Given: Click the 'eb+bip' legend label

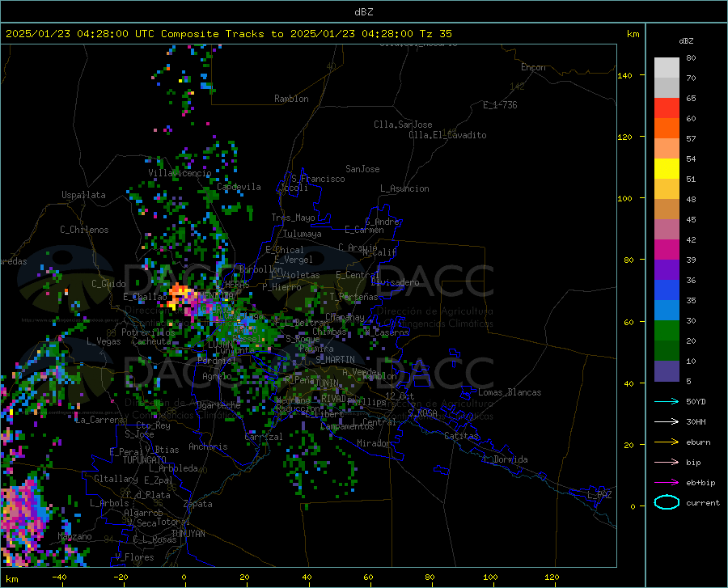Looking at the screenshot, I should [x=700, y=483].
